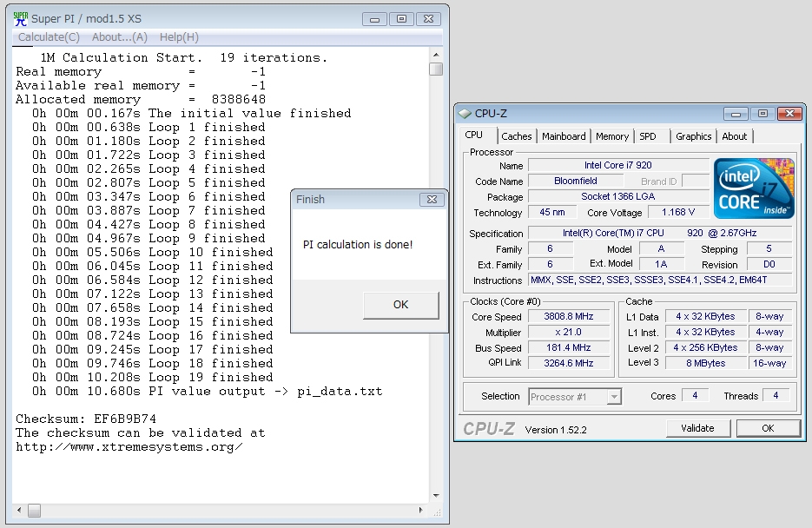Select the SPD tab
Screen dimensions: 812x528
[x=648, y=136]
